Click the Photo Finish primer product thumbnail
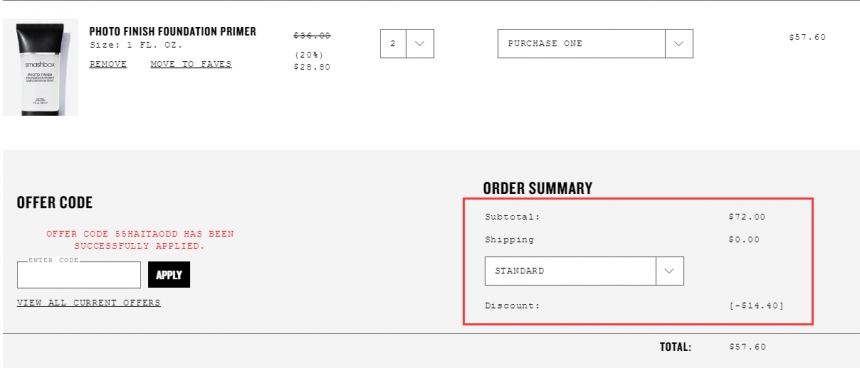This screenshot has height=368, width=860. pos(41,67)
